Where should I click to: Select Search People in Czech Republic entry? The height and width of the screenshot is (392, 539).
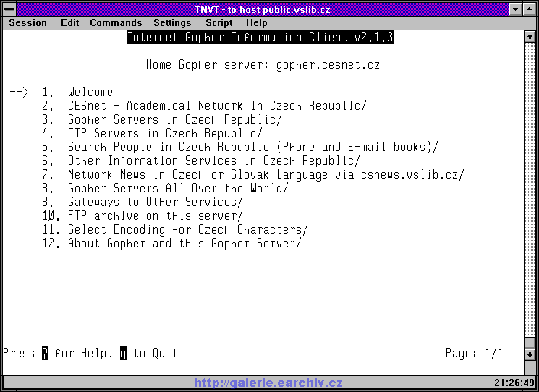coord(252,147)
